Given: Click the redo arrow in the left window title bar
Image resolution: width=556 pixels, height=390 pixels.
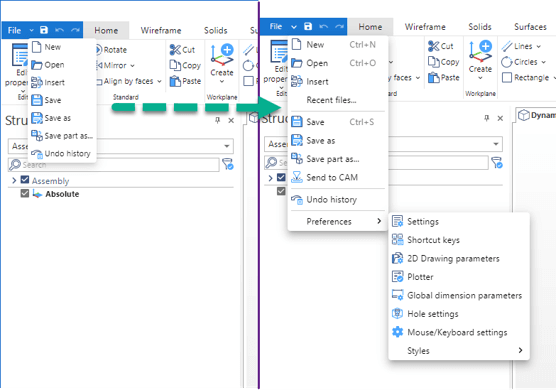Looking at the screenshot, I should point(75,30).
